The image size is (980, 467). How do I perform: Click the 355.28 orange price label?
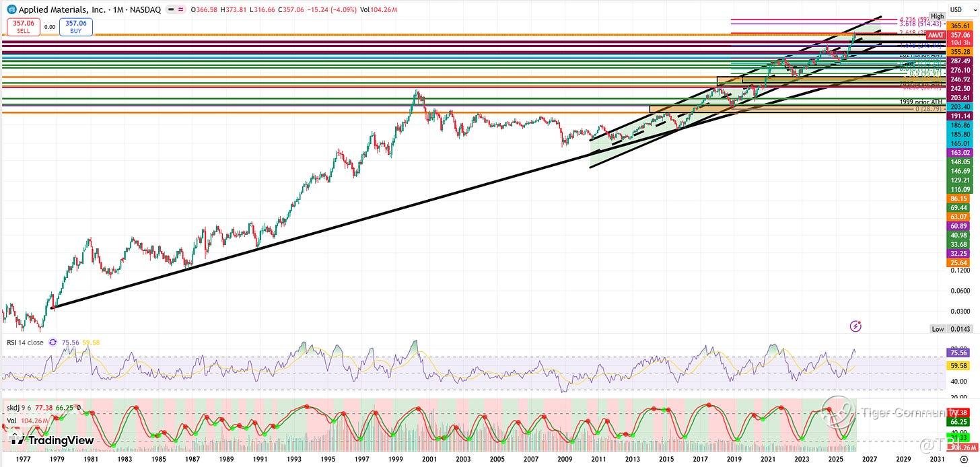click(958, 52)
